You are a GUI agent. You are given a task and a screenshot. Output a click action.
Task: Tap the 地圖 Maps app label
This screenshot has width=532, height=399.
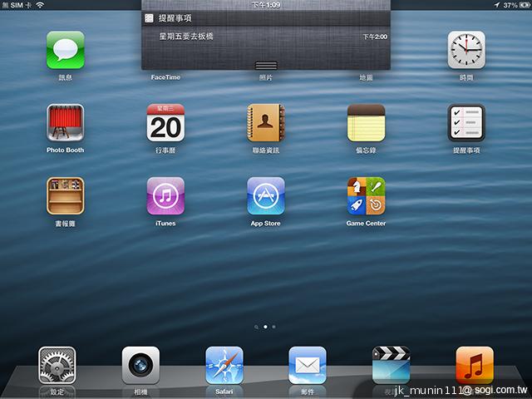(366, 77)
